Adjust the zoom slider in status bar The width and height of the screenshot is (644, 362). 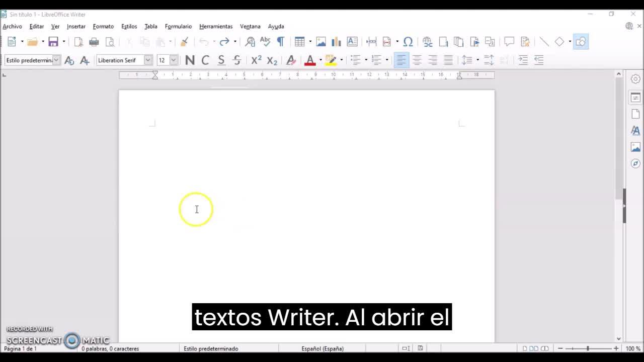pos(588,348)
